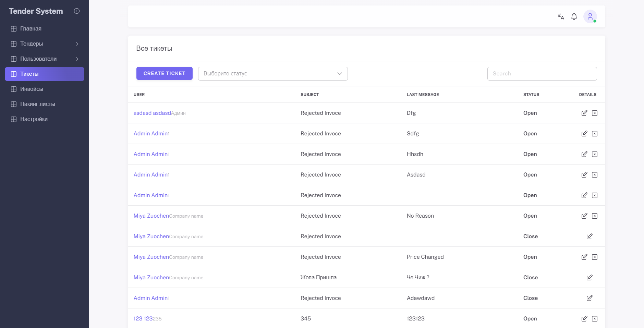The image size is (644, 328).
Task: Click Open status in Hhsdh row
Action: click(530, 154)
